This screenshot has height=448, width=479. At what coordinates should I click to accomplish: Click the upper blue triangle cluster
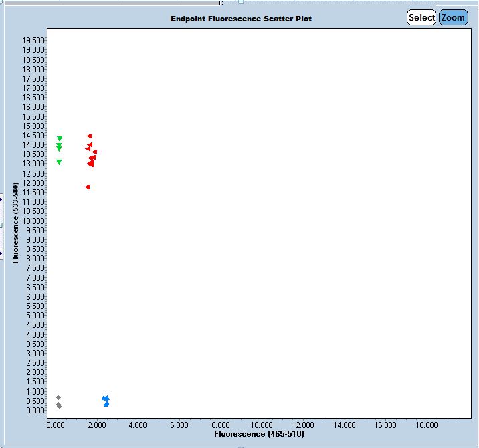click(105, 398)
